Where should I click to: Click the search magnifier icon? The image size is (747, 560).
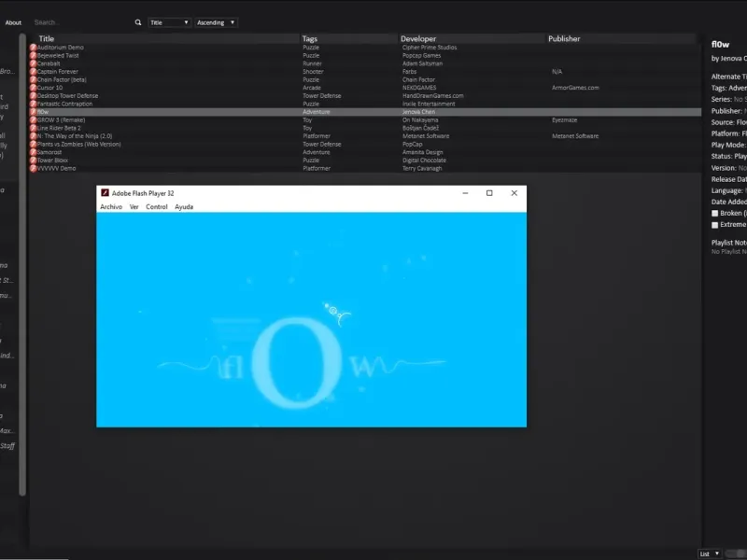tap(138, 22)
